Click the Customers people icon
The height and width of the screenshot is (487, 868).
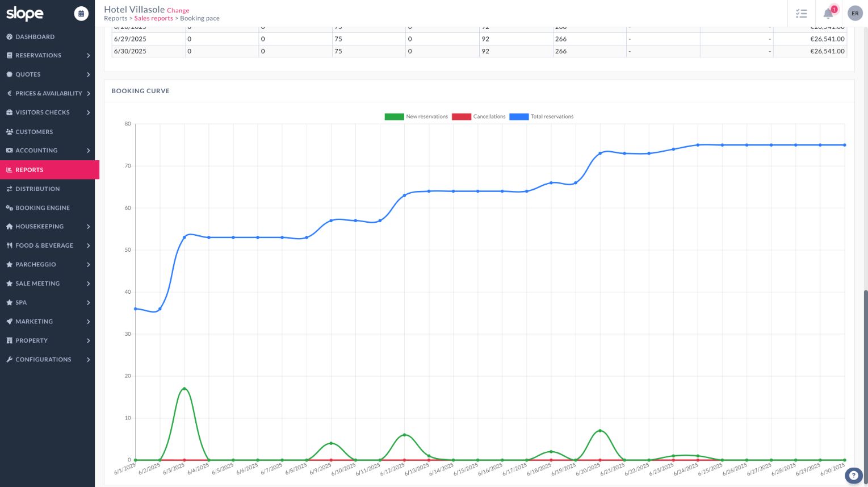click(9, 132)
